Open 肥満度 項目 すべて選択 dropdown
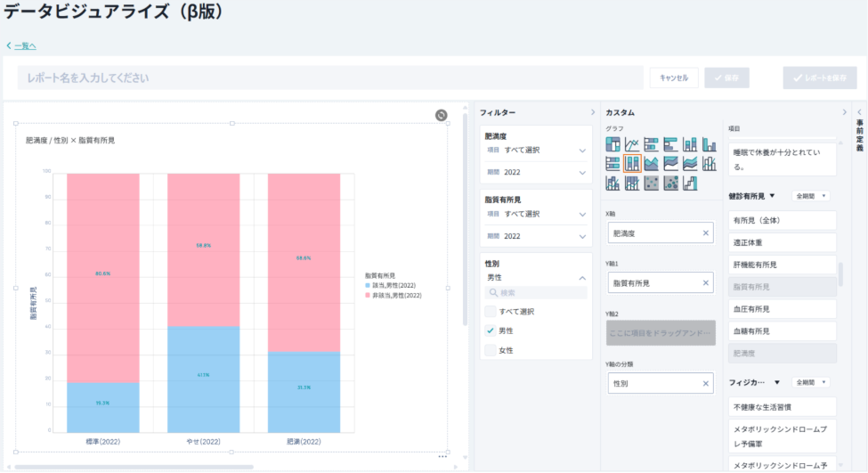The image size is (868, 473). tap(536, 151)
